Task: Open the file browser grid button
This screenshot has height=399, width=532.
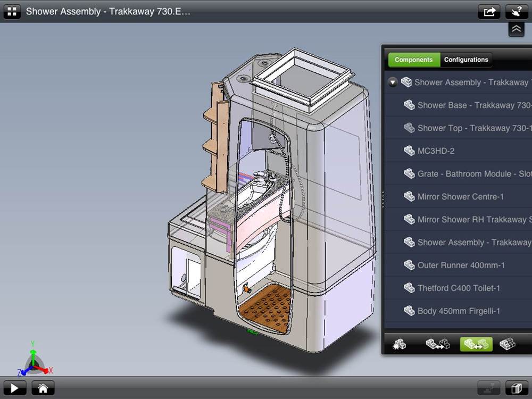Action: coord(12,11)
